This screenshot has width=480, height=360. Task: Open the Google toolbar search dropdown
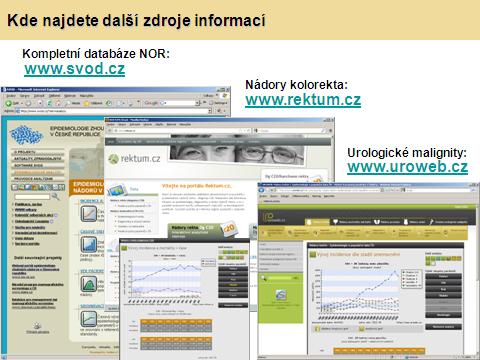click(197, 103)
